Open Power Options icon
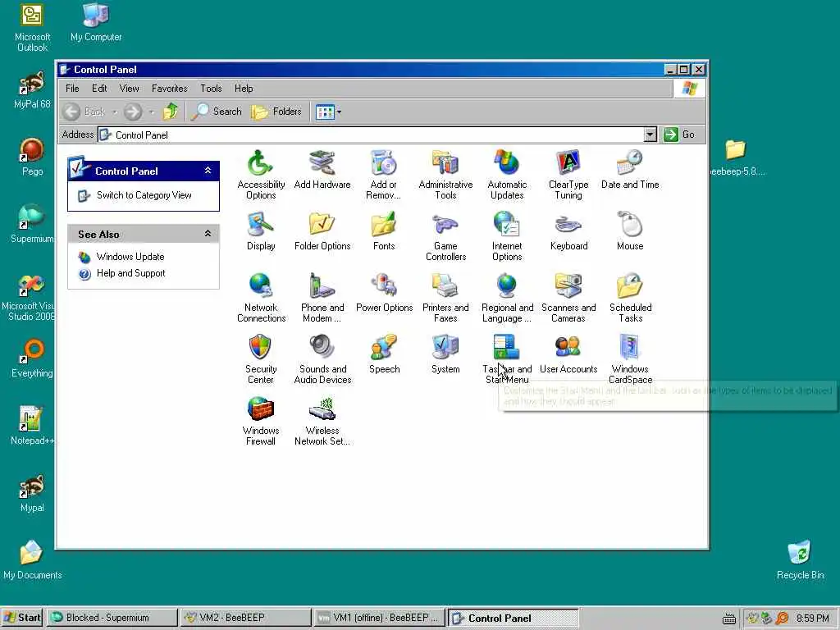This screenshot has width=840, height=630. pyautogui.click(x=384, y=293)
